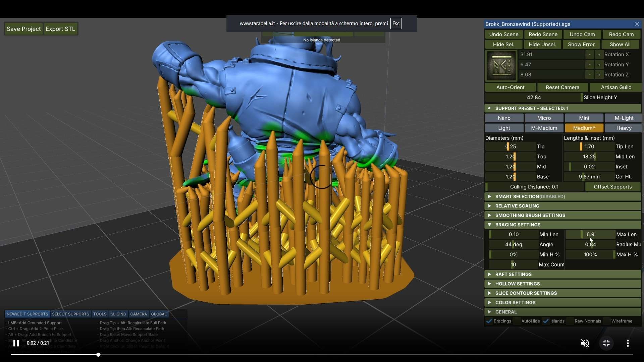Close the Brokk_Bronzewind panel with X
The width and height of the screenshot is (644, 362).
(x=637, y=24)
